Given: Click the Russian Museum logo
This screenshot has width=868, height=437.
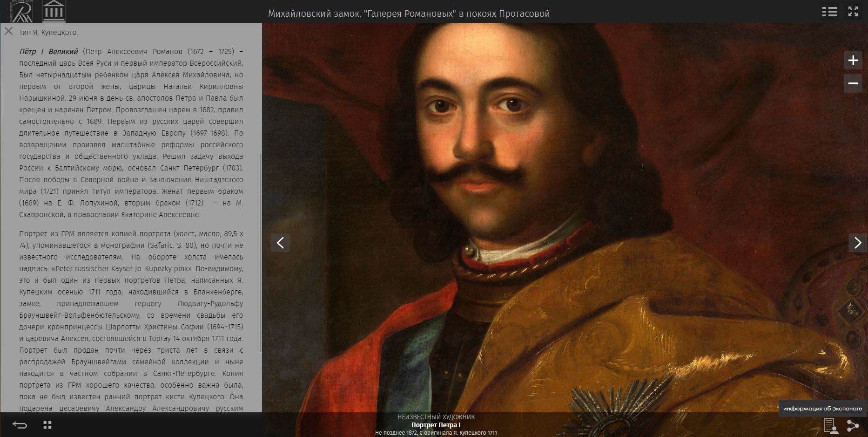Looking at the screenshot, I should [22, 11].
